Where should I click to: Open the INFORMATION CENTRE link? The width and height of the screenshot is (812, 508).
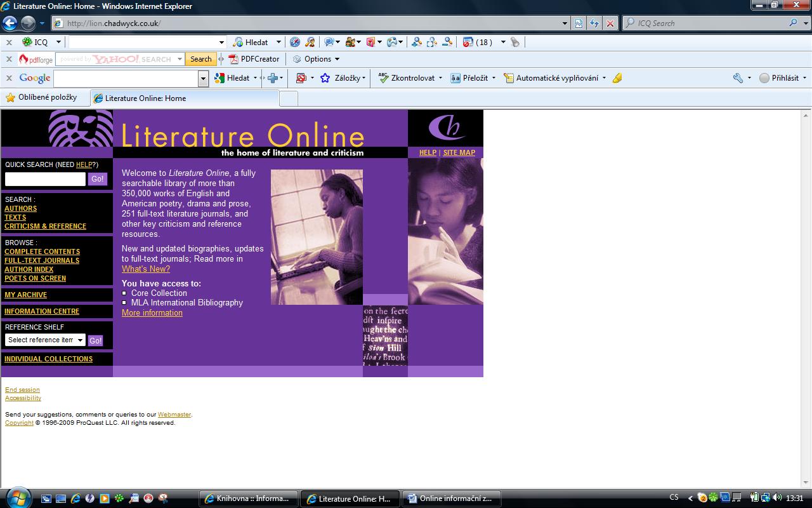pyautogui.click(x=42, y=311)
